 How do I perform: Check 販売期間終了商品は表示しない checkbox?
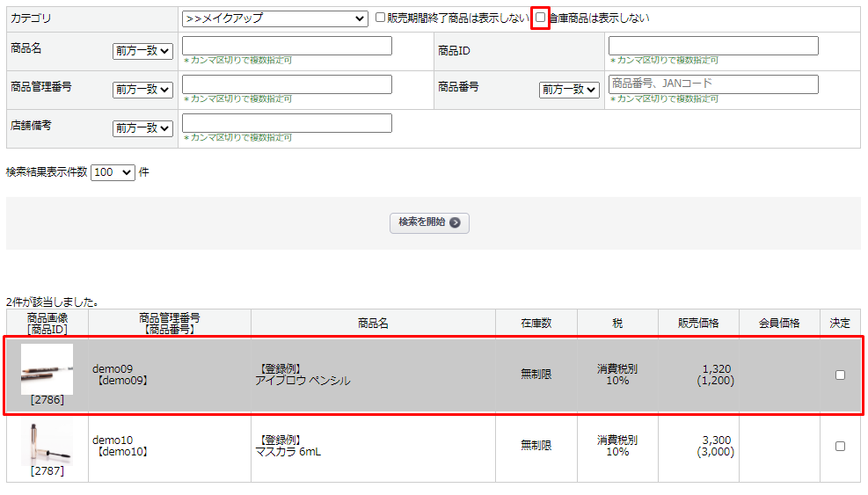(380, 18)
